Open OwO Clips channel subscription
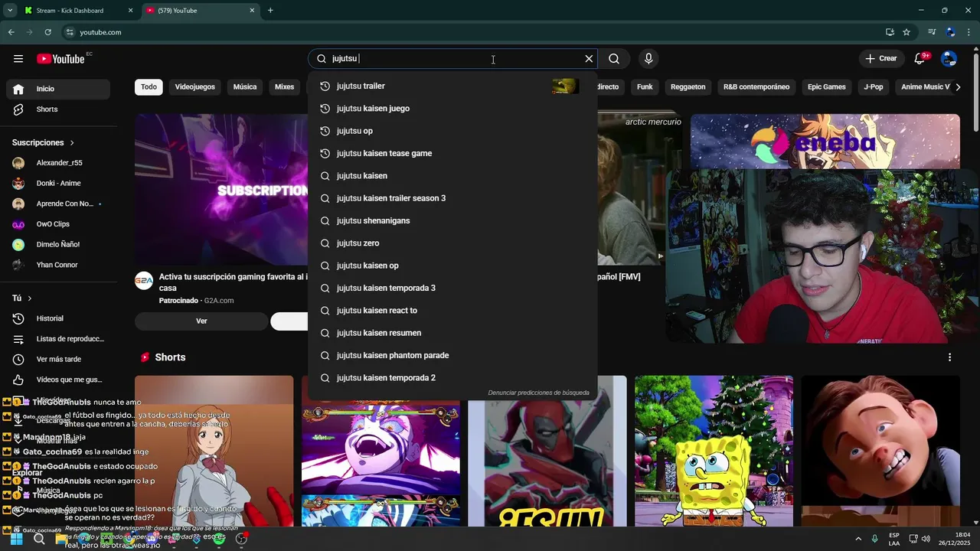This screenshot has height=551, width=980. pos(58,224)
